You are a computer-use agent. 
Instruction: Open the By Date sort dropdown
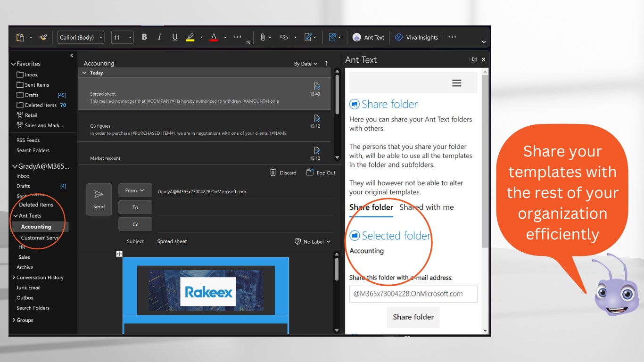pyautogui.click(x=305, y=64)
